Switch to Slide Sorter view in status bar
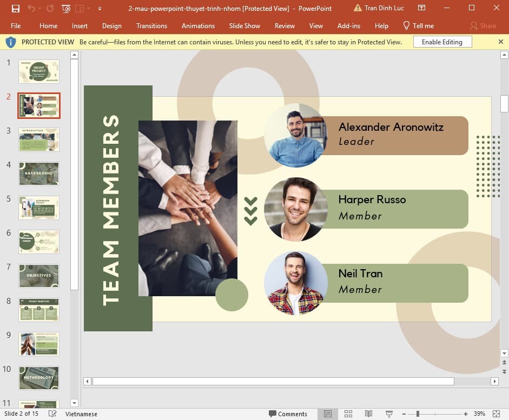Viewport: 509px width, 420px height. pos(348,414)
